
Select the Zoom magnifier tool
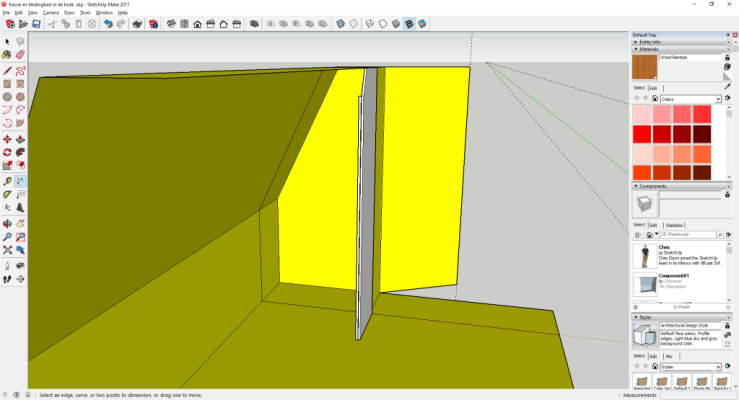[x=8, y=237]
